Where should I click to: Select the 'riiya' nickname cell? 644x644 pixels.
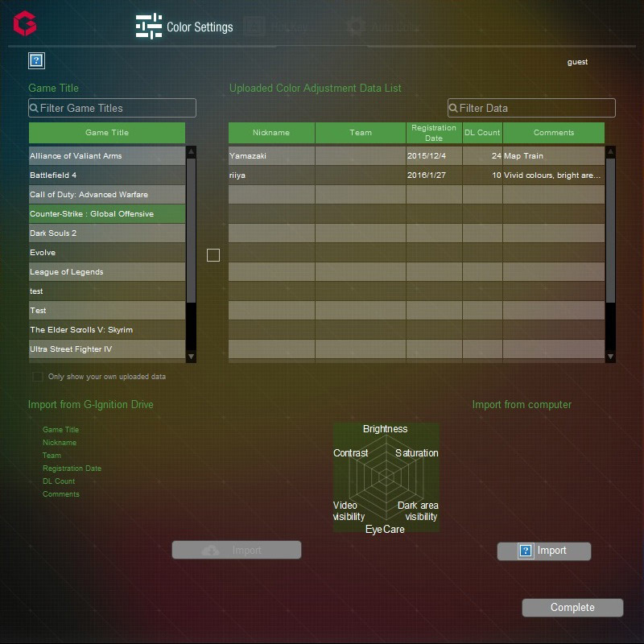point(271,175)
